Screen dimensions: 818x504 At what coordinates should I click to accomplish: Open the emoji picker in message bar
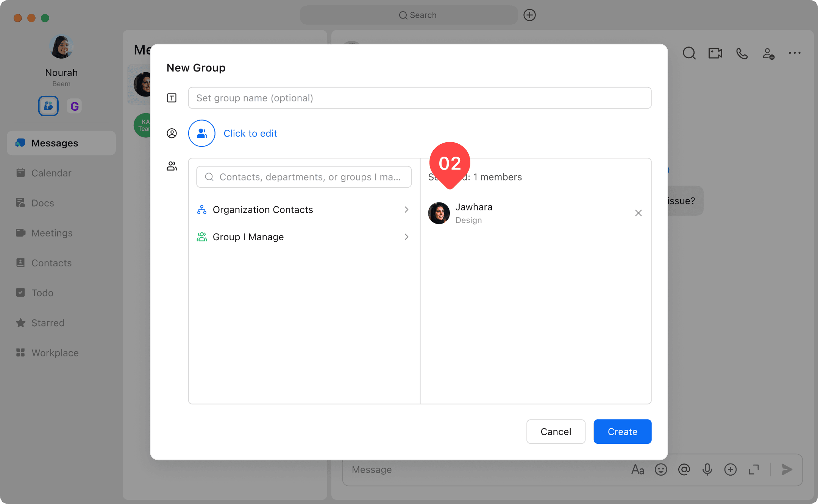pyautogui.click(x=661, y=470)
